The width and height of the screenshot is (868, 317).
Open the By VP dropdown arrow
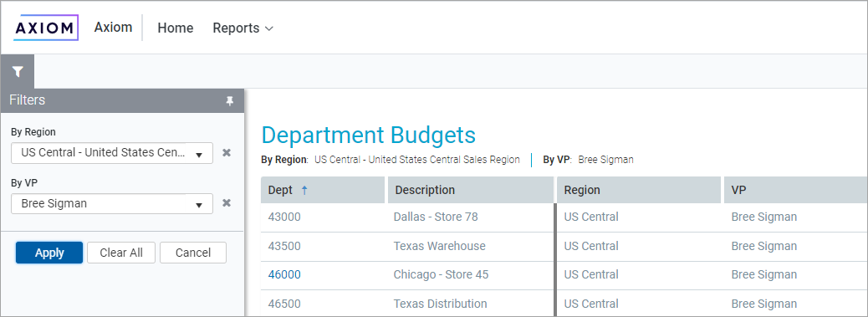(x=199, y=205)
